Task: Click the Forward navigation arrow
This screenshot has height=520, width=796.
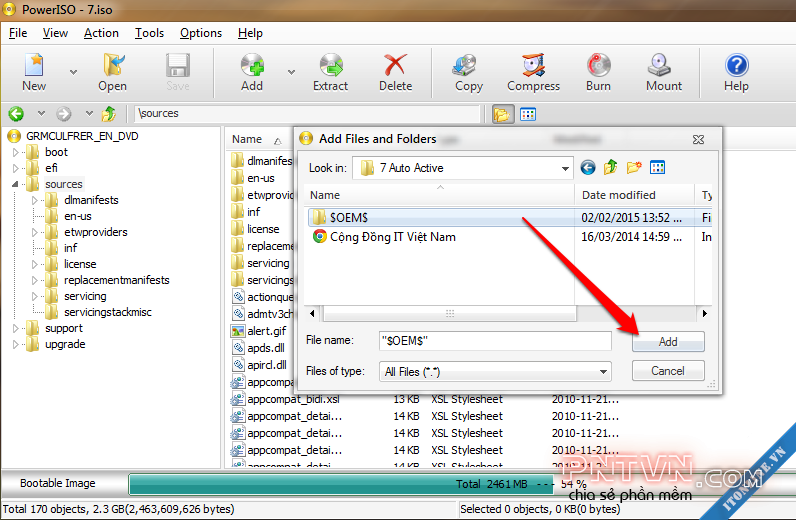Action: point(64,114)
